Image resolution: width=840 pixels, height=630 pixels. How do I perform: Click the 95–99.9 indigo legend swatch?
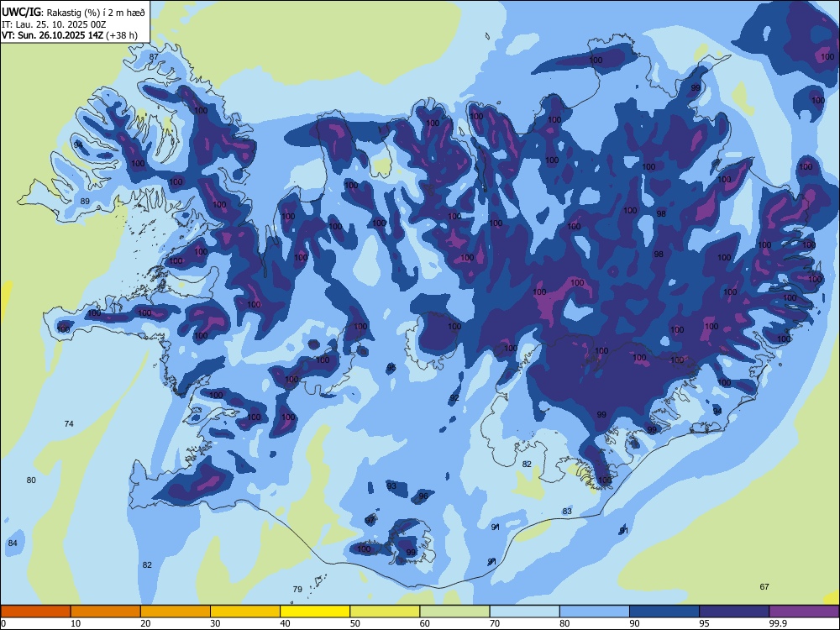point(734,612)
